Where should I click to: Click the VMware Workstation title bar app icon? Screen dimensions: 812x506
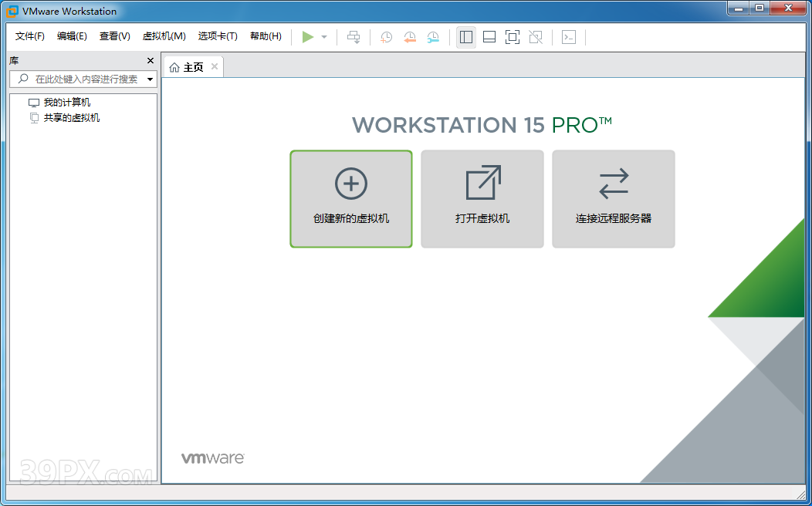12,11
